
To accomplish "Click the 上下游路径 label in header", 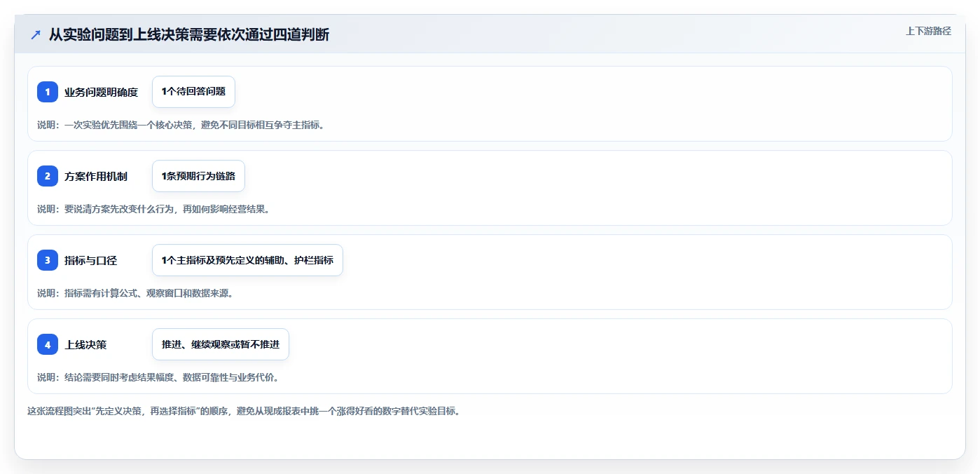I will 928,31.
